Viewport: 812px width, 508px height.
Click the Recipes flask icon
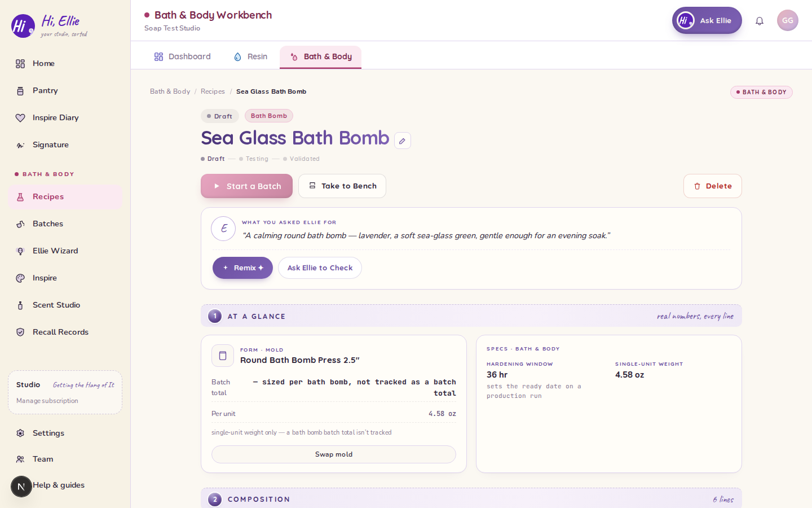point(20,197)
